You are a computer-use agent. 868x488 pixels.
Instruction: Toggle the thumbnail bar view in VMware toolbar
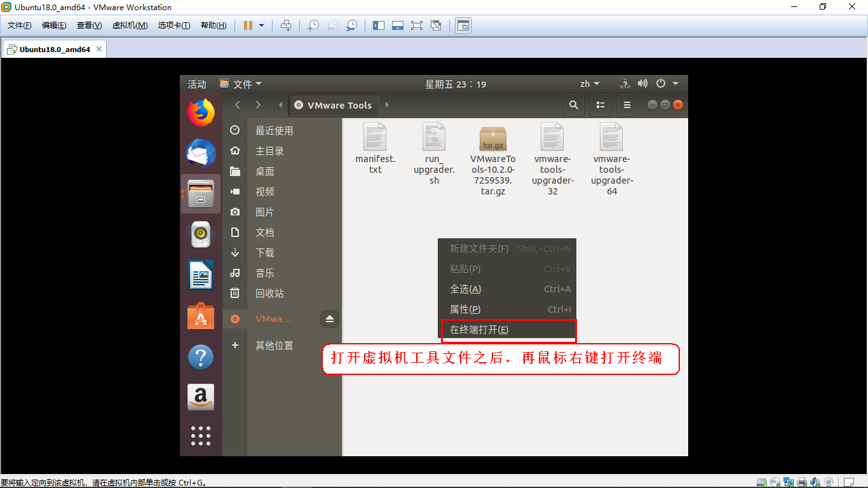[398, 25]
